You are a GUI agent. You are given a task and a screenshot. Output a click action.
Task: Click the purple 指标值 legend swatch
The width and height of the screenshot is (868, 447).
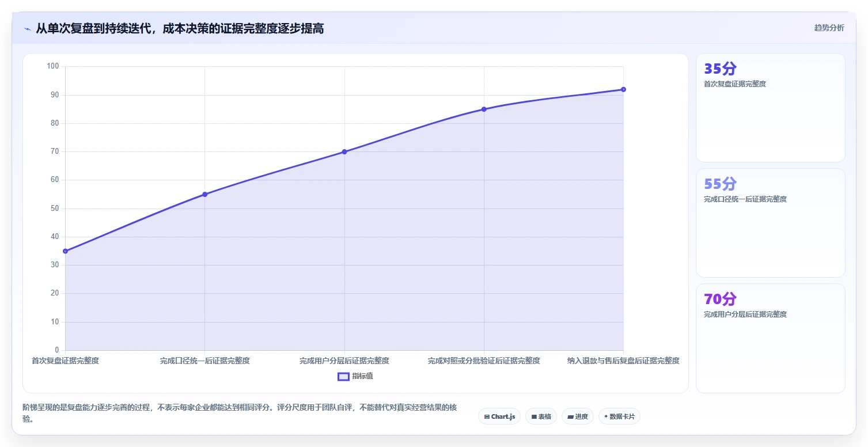[343, 376]
